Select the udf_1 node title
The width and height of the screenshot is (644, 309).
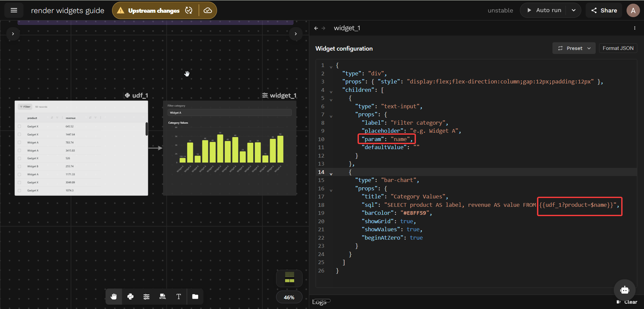tap(140, 96)
